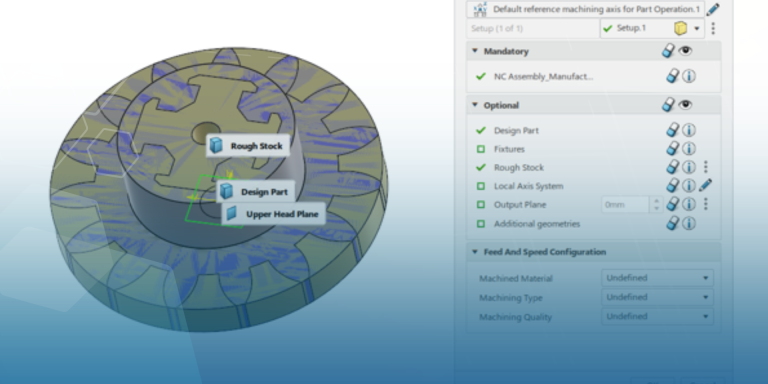Click the Rough Stock label in 3D view
This screenshot has height=384, width=768.
247,146
